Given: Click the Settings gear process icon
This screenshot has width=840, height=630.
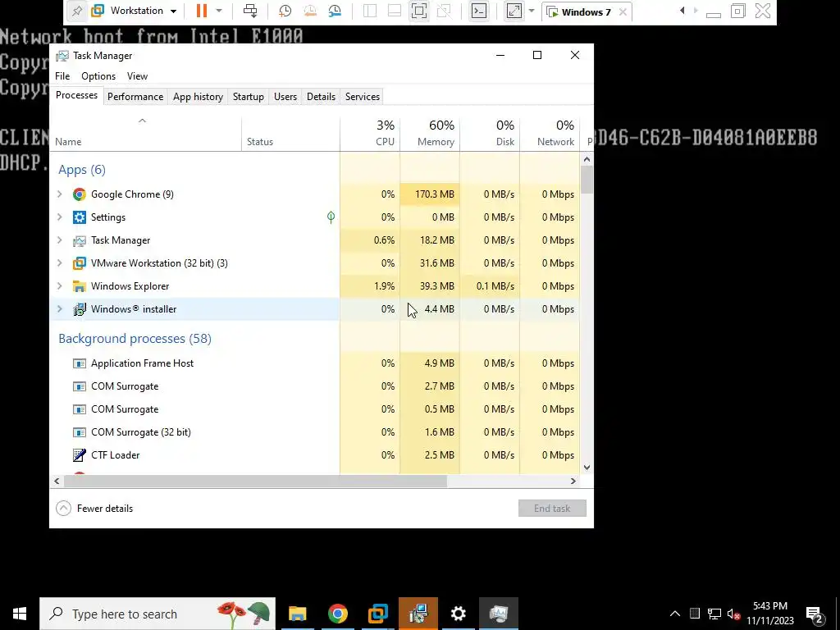Looking at the screenshot, I should pos(80,217).
